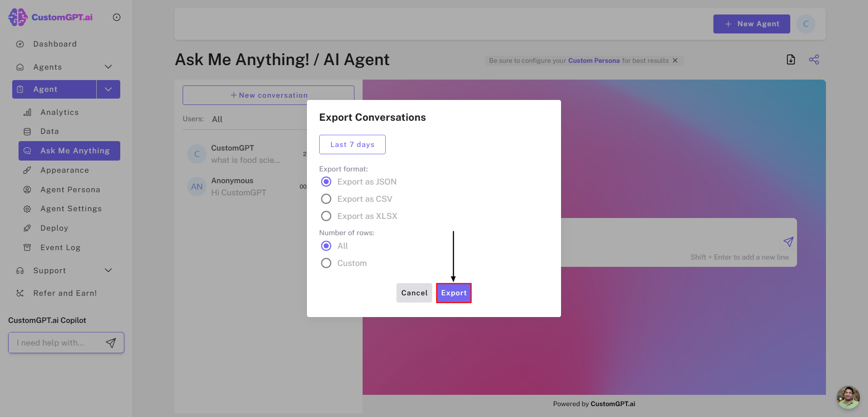Toggle the Agent dropdown chevron
868x417 pixels.
[x=108, y=89]
